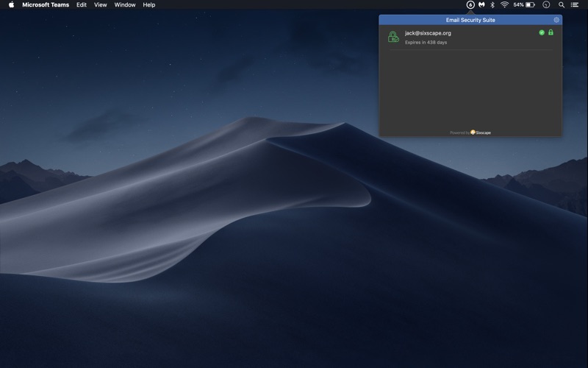Open the Window menu
588x368 pixels.
click(x=125, y=5)
